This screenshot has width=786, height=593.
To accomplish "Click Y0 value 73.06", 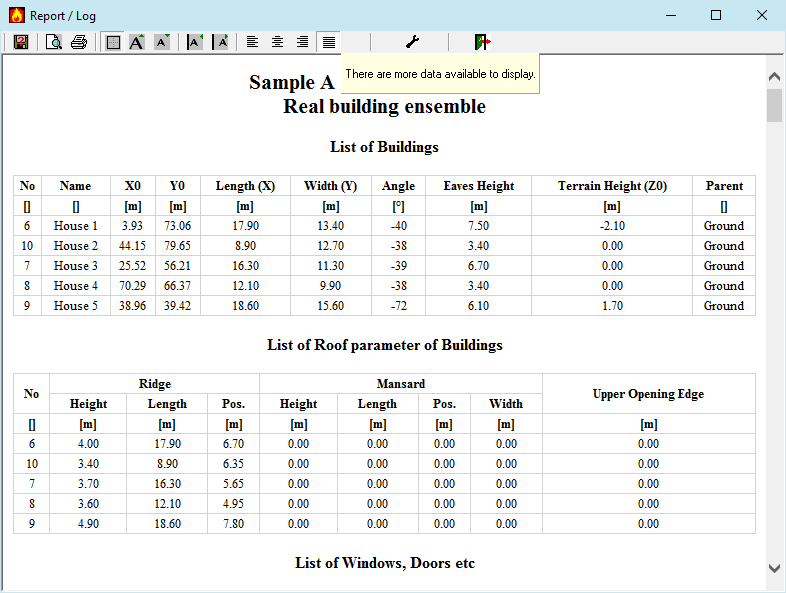I will click(x=177, y=226).
